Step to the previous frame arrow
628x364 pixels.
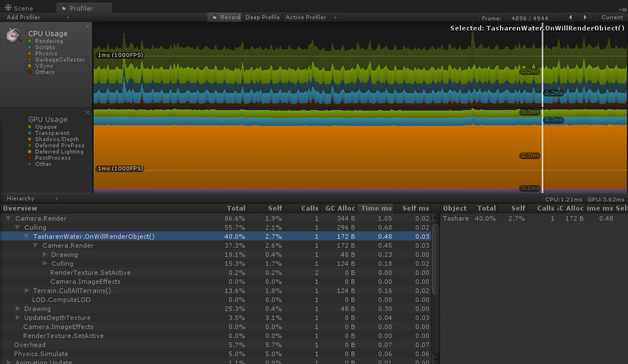(570, 17)
